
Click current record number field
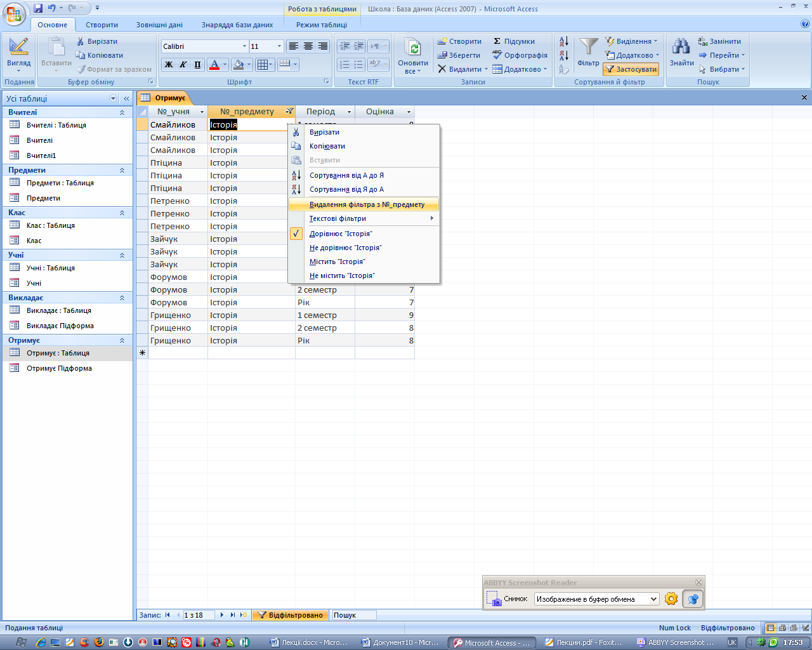pyautogui.click(x=198, y=615)
